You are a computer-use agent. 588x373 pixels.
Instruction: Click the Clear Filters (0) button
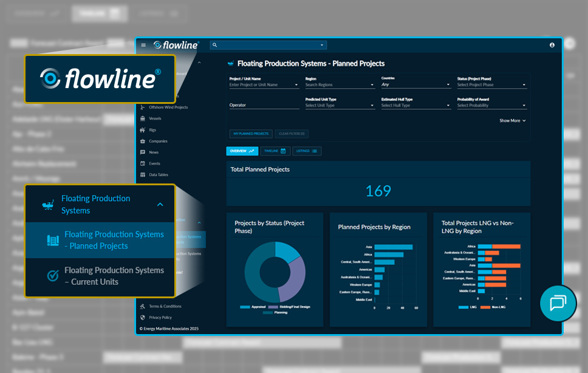[292, 134]
